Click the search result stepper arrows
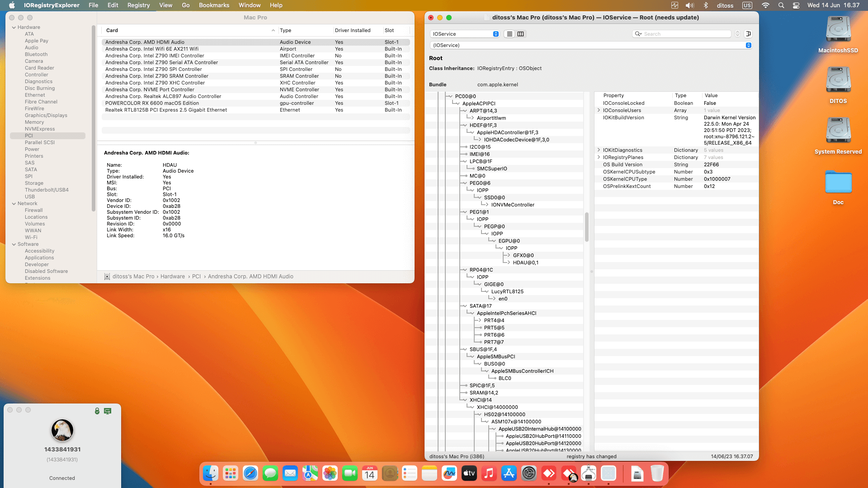Viewport: 868px width, 488px height. pos(737,34)
